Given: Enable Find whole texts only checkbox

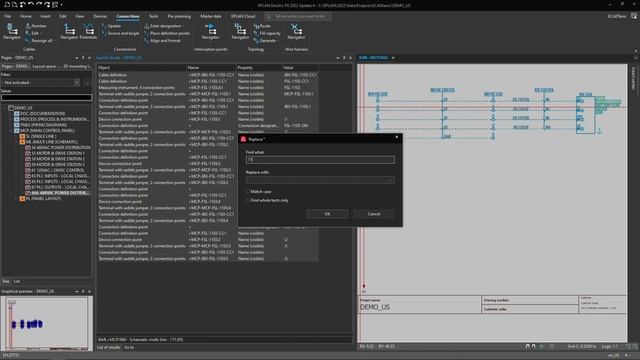Looking at the screenshot, I should (248, 200).
